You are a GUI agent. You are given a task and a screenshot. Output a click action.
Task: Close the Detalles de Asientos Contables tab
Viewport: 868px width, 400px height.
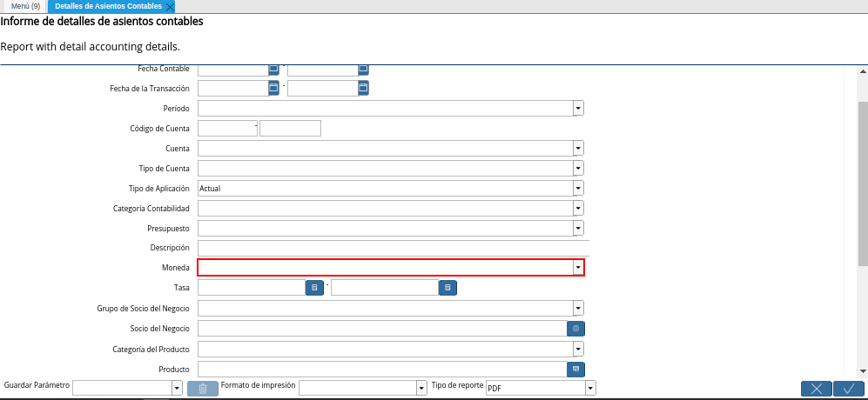coord(170,7)
